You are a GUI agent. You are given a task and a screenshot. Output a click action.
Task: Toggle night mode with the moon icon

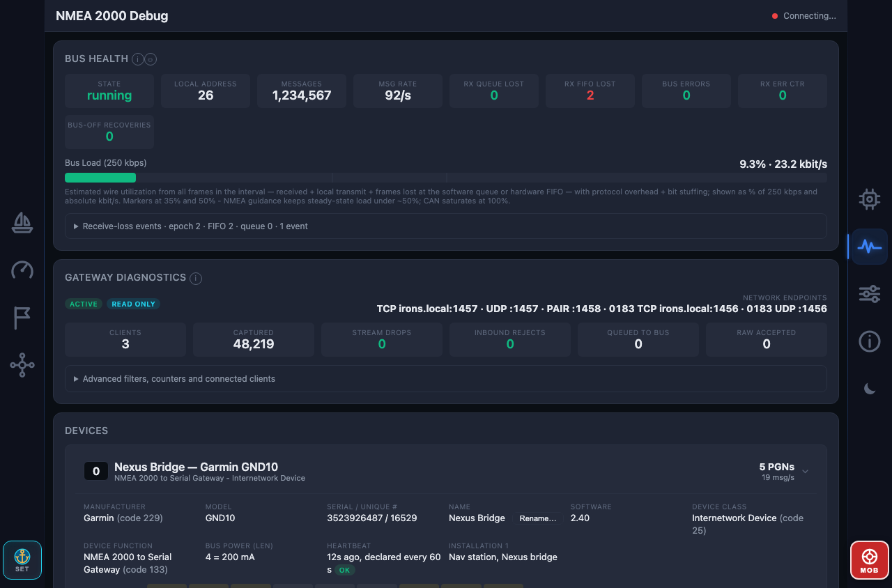click(870, 389)
